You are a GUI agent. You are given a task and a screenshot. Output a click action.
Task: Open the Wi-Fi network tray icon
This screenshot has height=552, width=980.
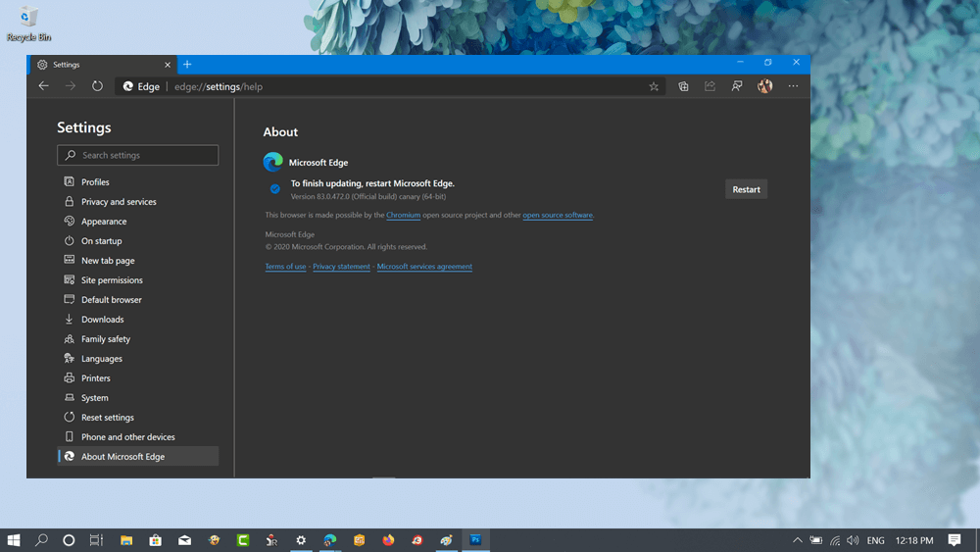(x=835, y=540)
